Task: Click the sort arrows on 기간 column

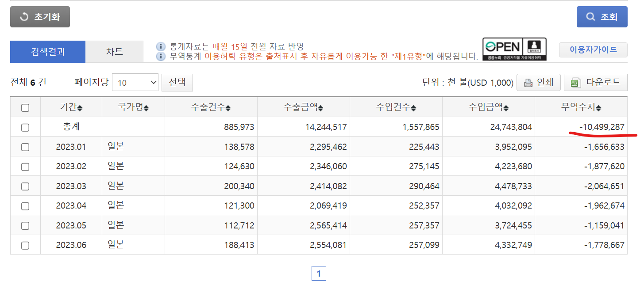Action: 80,108
